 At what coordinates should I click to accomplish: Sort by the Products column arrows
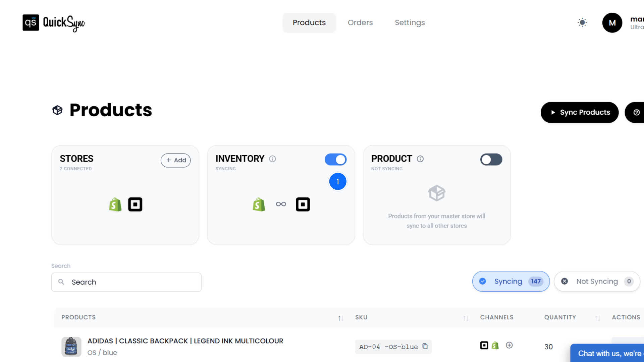(340, 318)
